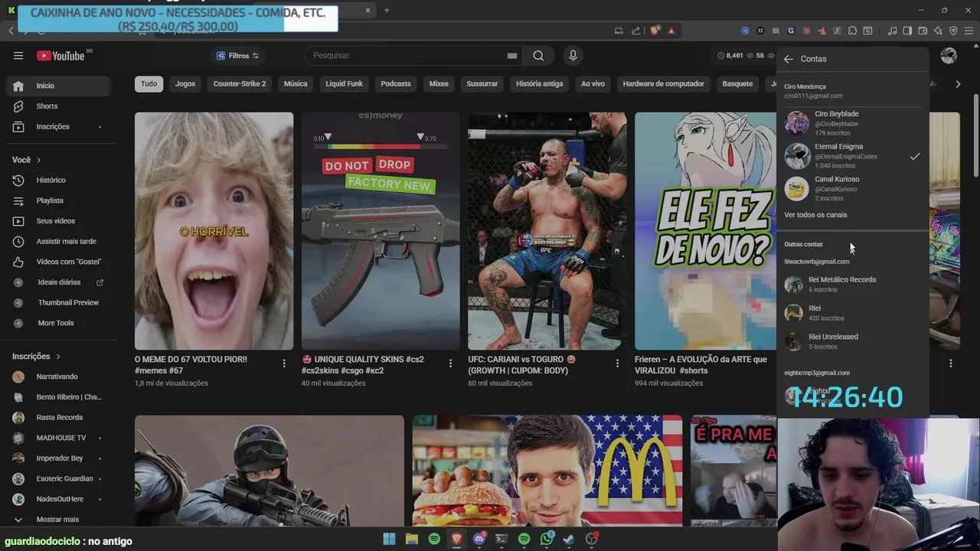Click the share page icon in address bar

[636, 31]
